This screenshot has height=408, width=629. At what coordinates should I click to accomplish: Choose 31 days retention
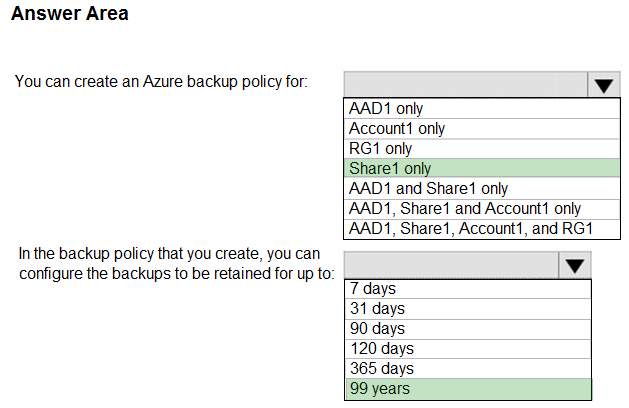(468, 309)
